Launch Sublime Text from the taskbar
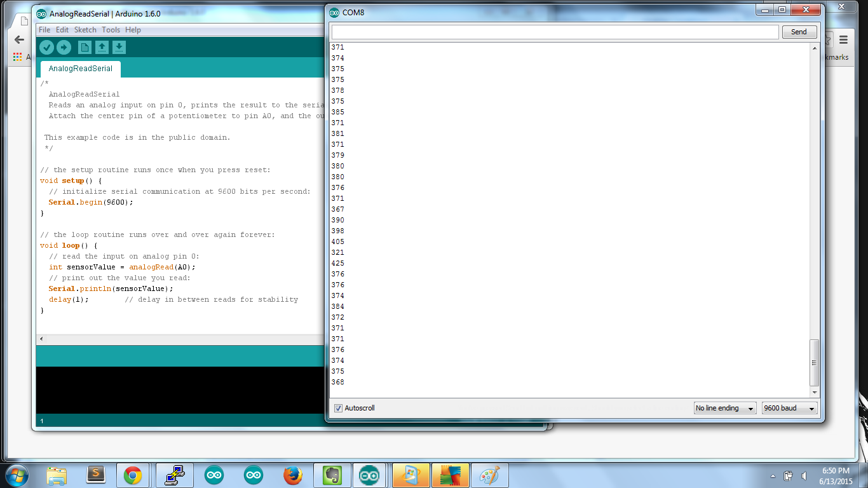 coord(96,475)
